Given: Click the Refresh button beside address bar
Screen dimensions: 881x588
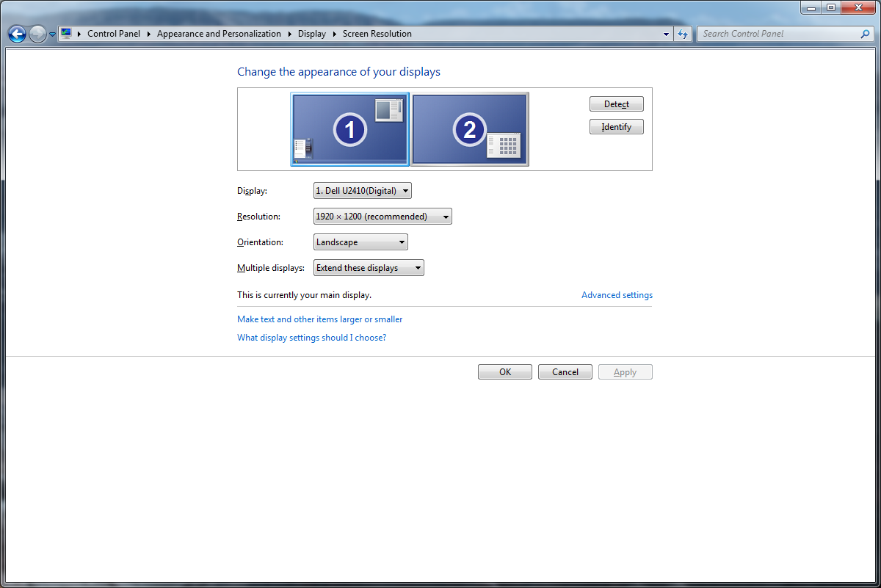Looking at the screenshot, I should [684, 34].
